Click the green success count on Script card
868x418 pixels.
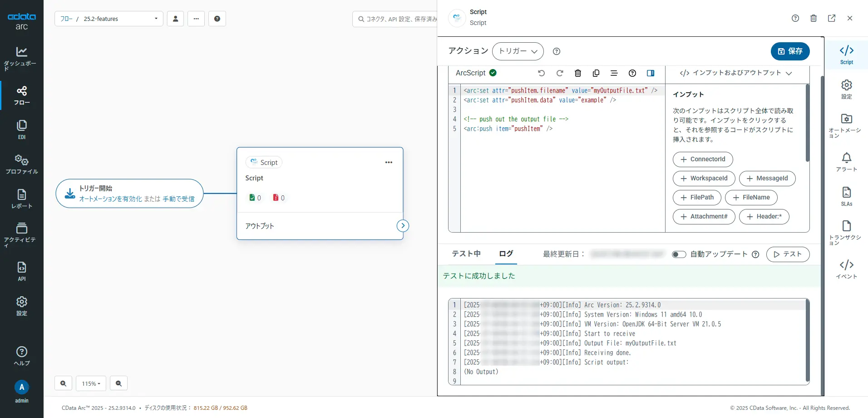pos(255,198)
